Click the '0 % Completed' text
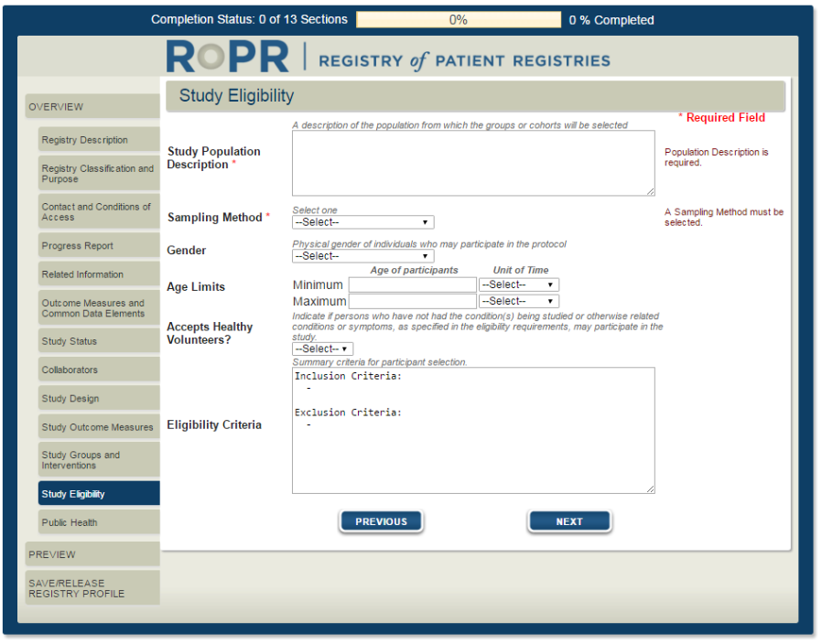This screenshot has width=822, height=644. point(611,20)
